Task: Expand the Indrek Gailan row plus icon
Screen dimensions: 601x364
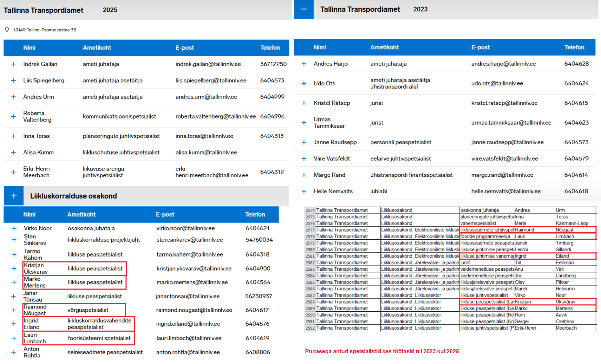Action: coord(13,64)
